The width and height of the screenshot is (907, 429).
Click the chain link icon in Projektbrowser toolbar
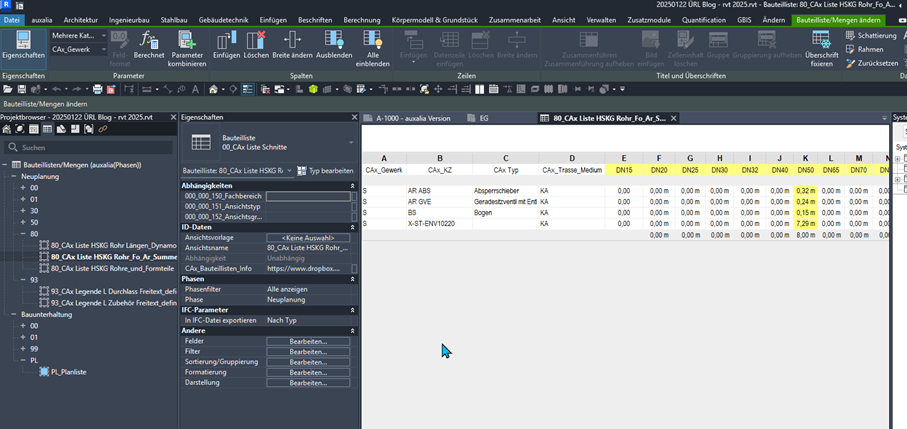(x=103, y=129)
